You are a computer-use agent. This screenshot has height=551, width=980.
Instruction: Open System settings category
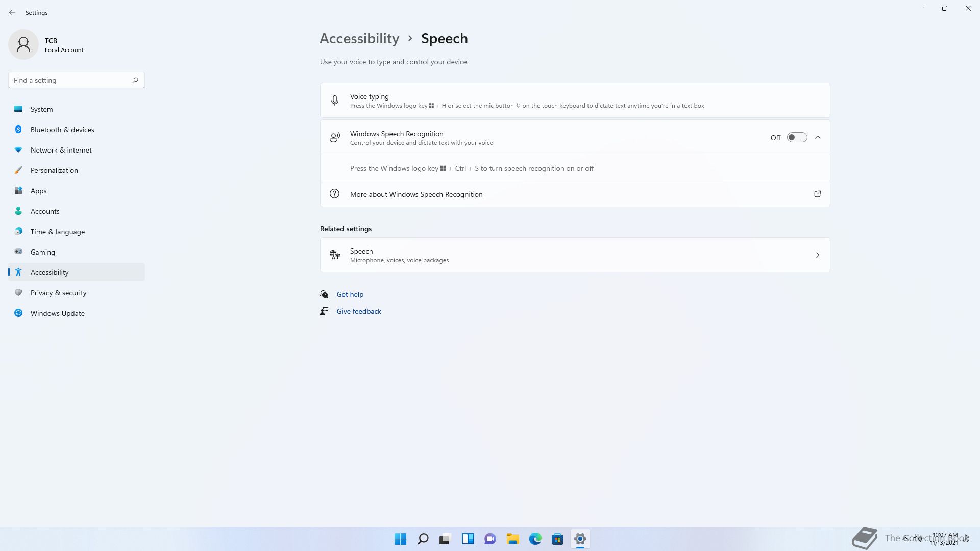77,109
